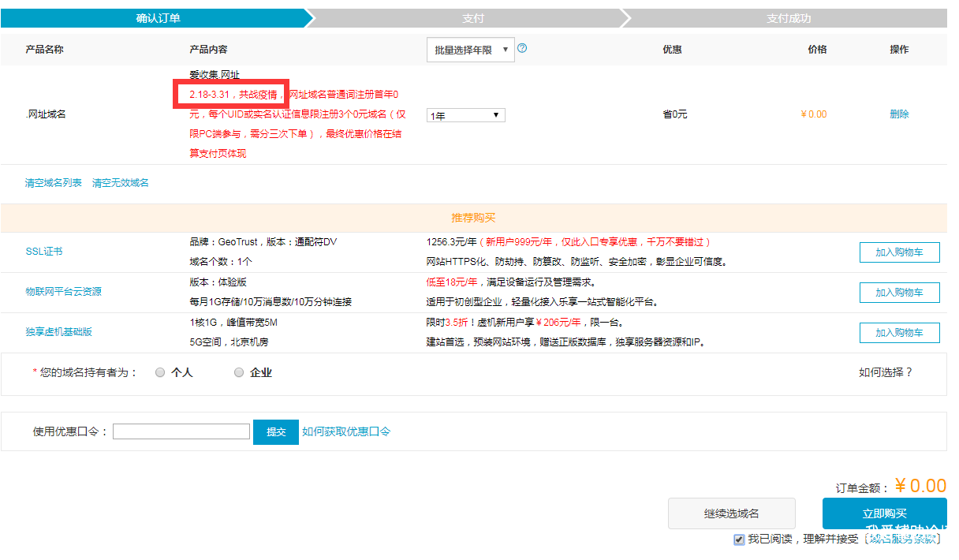This screenshot has height=560, width=959.
Task: Delete the domain via 删除 link
Action: coord(899,114)
